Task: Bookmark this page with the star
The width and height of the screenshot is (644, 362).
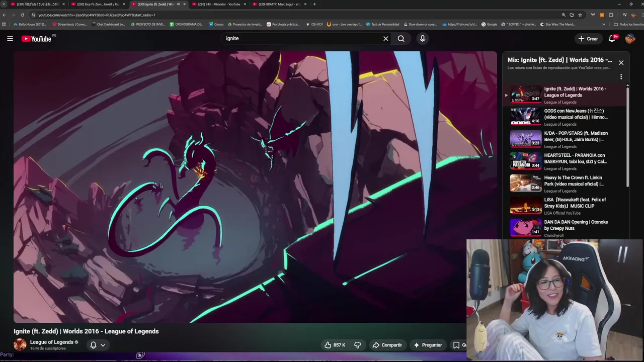Action: point(580,15)
